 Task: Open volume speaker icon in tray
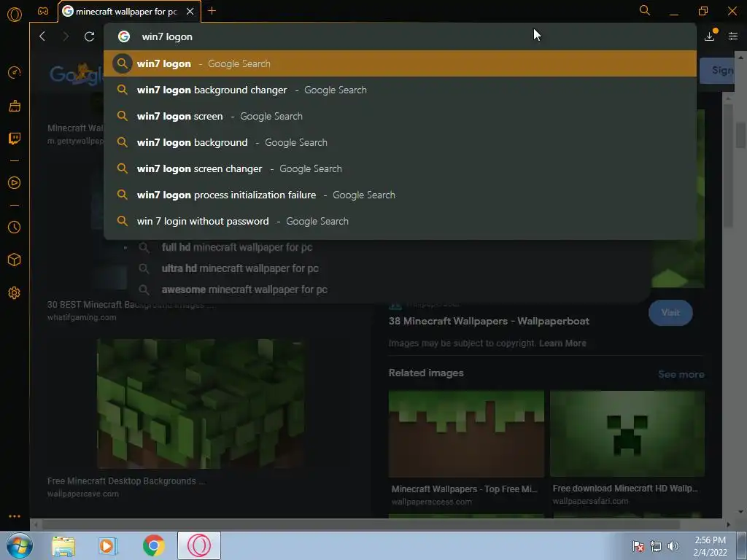pyautogui.click(x=673, y=547)
